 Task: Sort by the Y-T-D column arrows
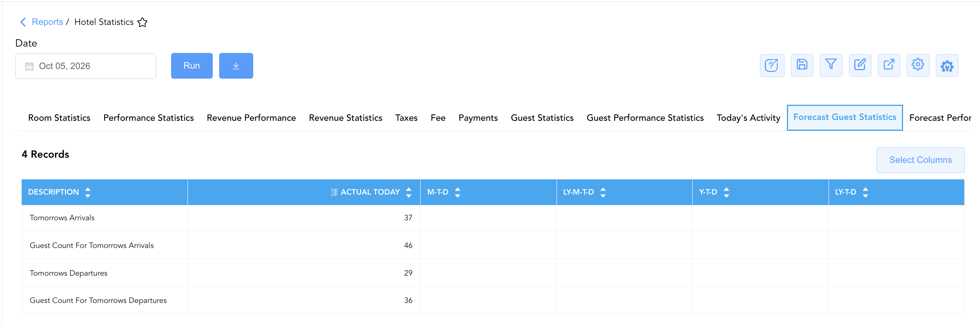click(x=726, y=192)
